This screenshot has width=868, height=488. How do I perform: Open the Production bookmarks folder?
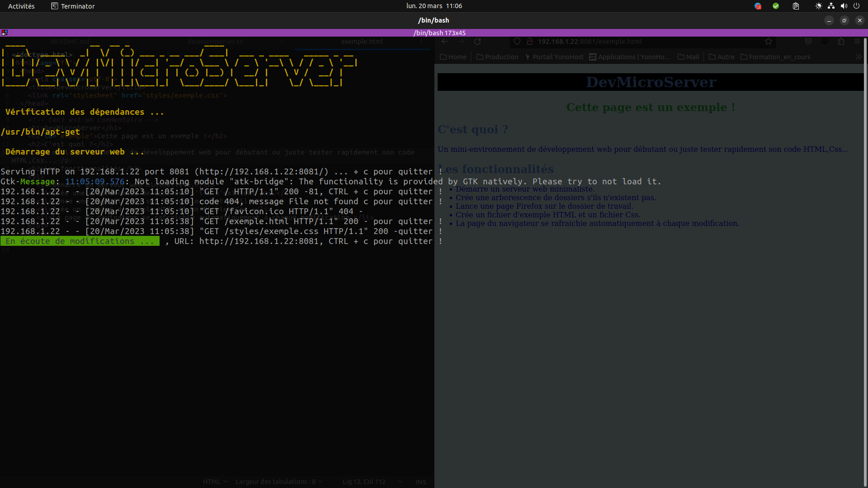pyautogui.click(x=497, y=57)
